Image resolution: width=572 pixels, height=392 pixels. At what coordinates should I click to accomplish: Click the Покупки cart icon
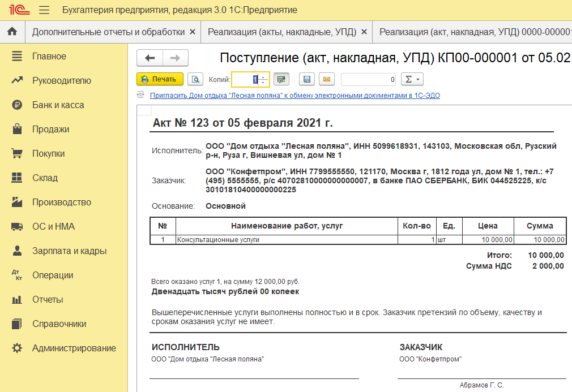click(17, 153)
